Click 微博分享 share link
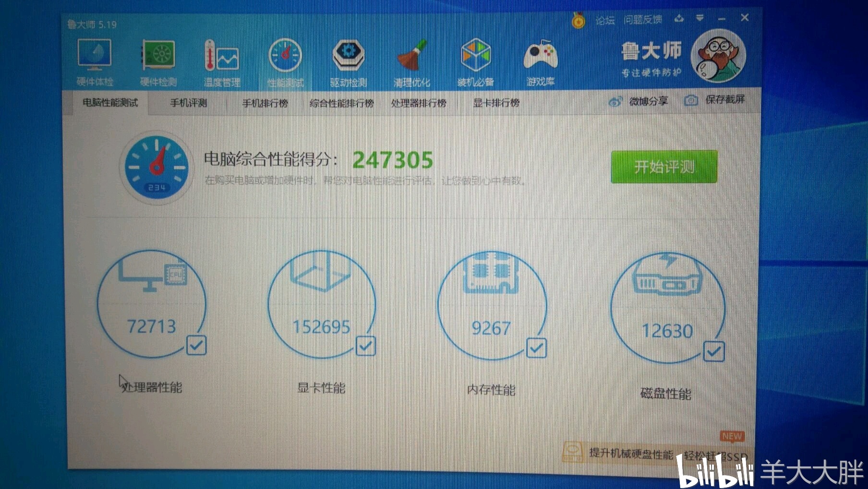This screenshot has height=489, width=868. [x=649, y=101]
